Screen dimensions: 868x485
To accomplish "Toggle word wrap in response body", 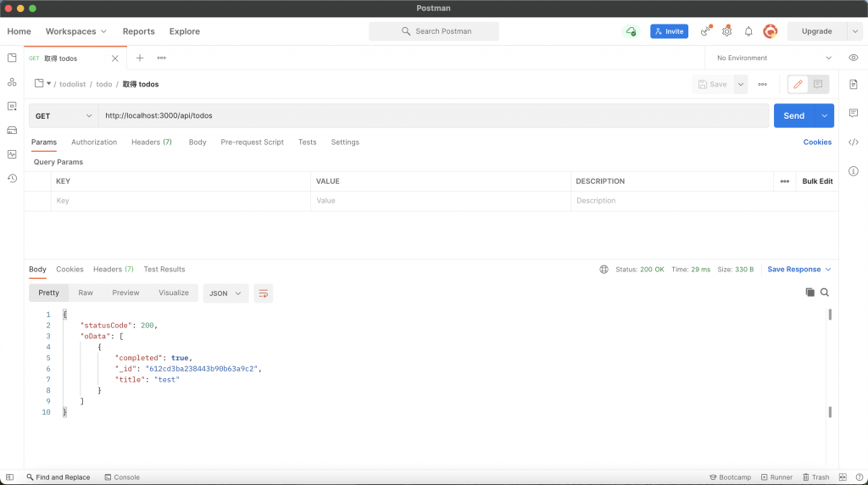I will coord(263,293).
